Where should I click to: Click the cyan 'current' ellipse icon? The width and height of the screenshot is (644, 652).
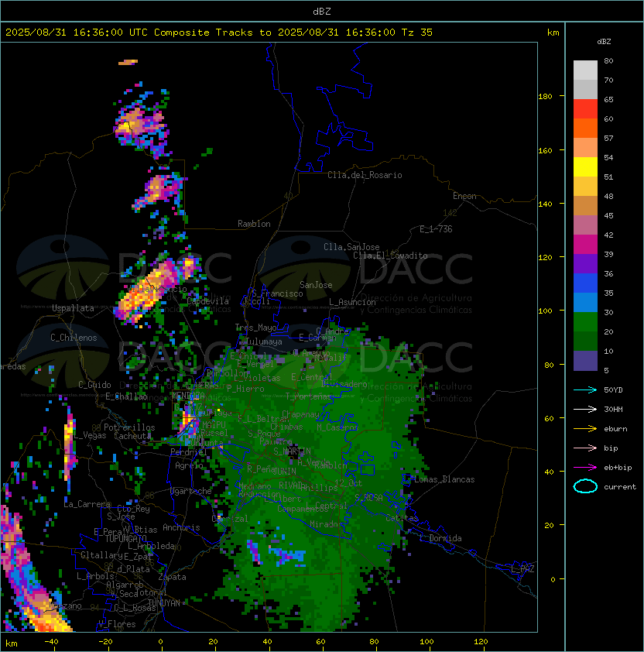[x=585, y=486]
